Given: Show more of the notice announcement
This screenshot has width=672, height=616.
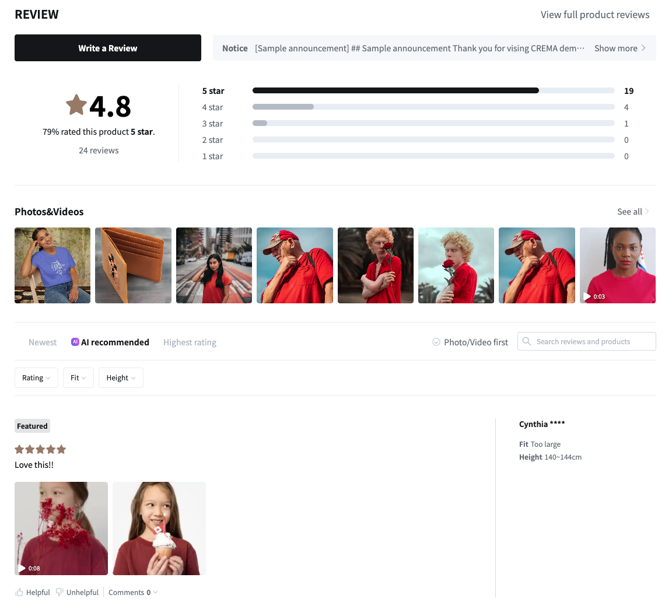Looking at the screenshot, I should (x=619, y=48).
